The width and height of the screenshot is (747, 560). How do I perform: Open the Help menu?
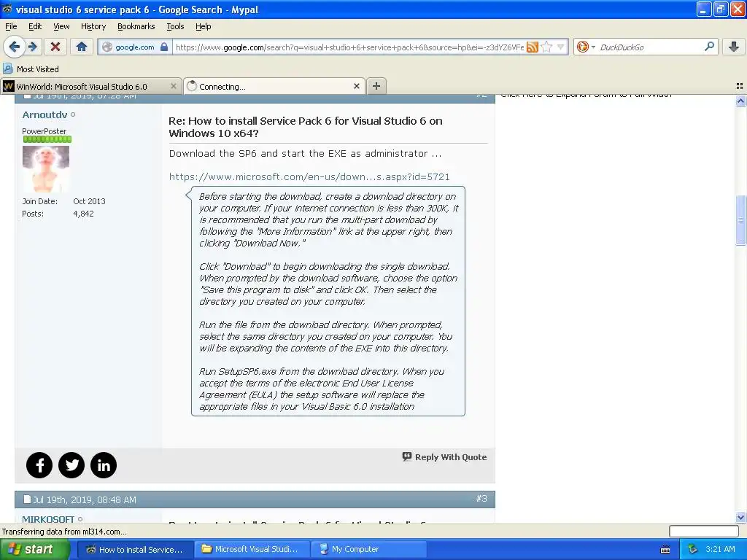pyautogui.click(x=204, y=26)
